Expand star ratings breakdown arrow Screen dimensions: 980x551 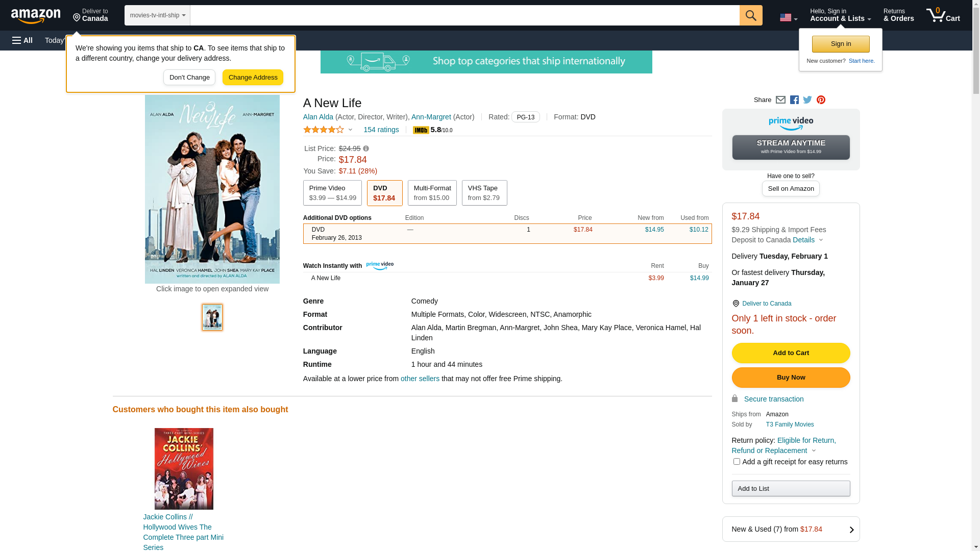(350, 130)
